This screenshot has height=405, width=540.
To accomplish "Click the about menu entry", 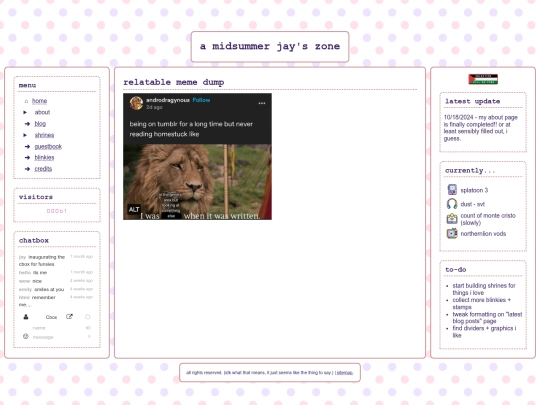I will [x=42, y=112].
